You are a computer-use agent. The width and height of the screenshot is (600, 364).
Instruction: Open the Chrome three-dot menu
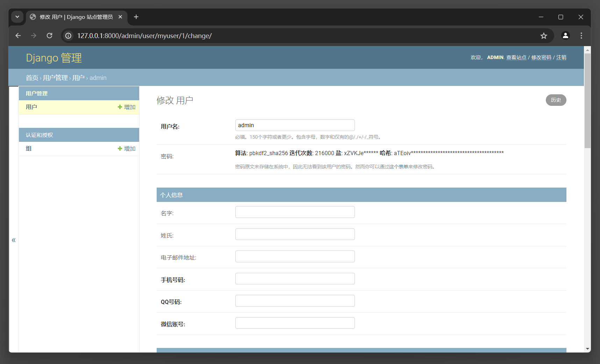(x=581, y=36)
